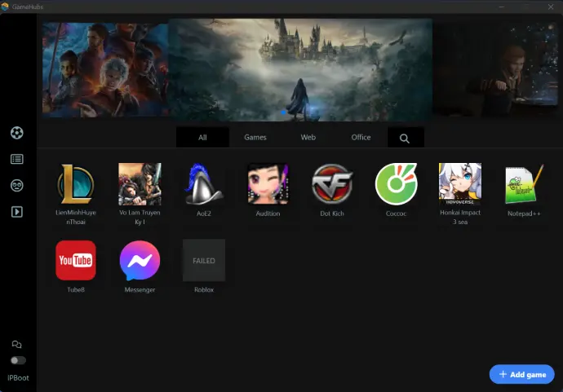Click the blue carousel indicator dot
This screenshot has height=392, width=563.
pyautogui.click(x=283, y=112)
